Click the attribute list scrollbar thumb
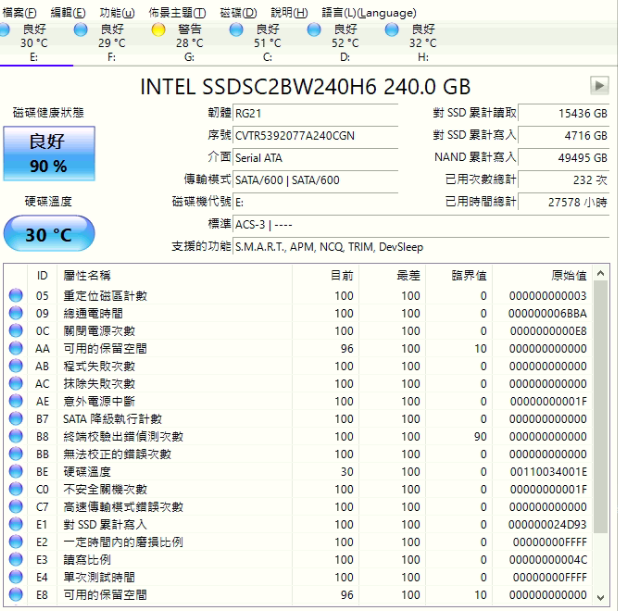 (601, 407)
